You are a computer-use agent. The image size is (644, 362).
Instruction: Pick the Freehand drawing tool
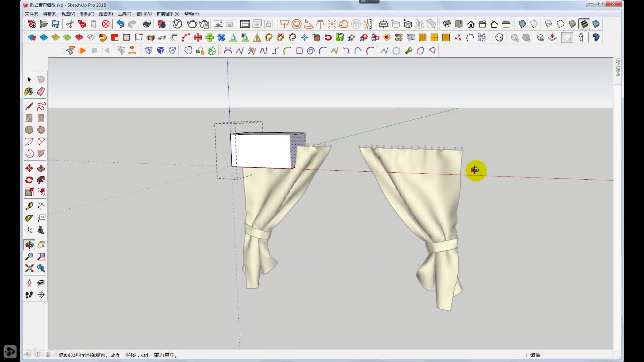tap(41, 106)
